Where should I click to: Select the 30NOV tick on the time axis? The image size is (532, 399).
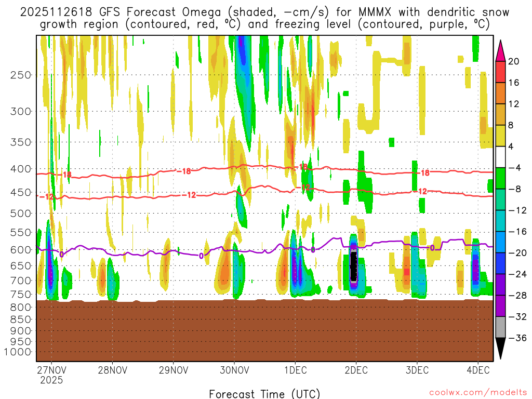pyautogui.click(x=234, y=370)
